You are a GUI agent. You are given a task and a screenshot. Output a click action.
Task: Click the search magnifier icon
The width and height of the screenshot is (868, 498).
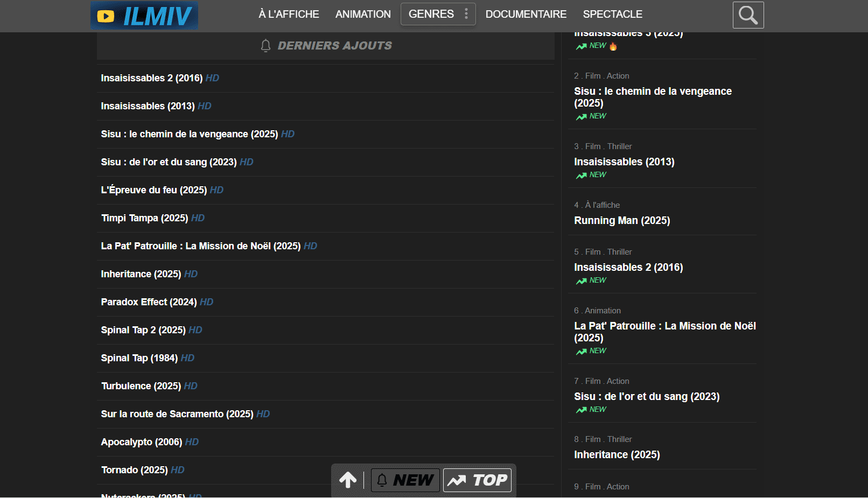(x=748, y=15)
